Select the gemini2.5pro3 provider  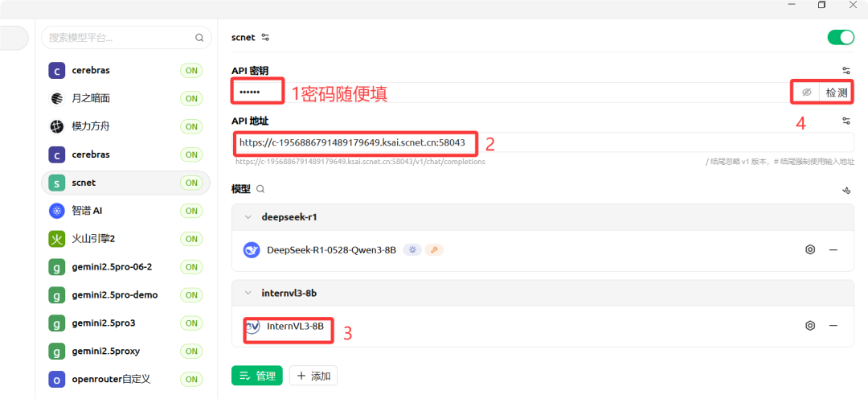tap(125, 323)
